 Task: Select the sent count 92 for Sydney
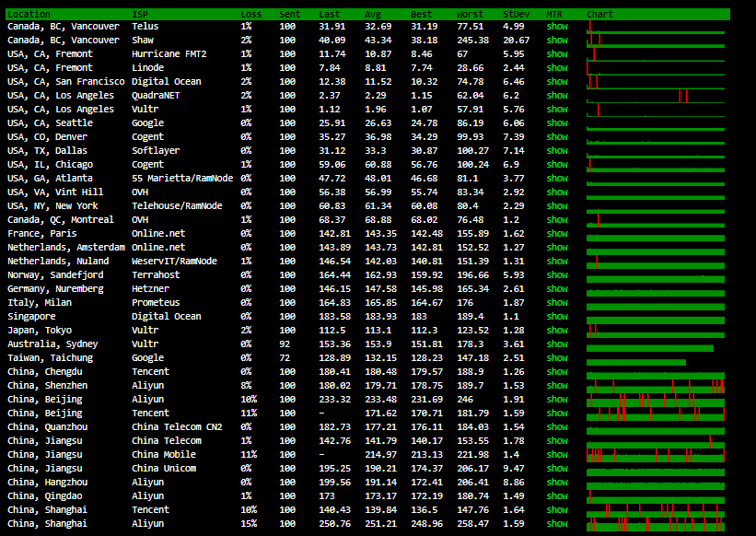285,344
